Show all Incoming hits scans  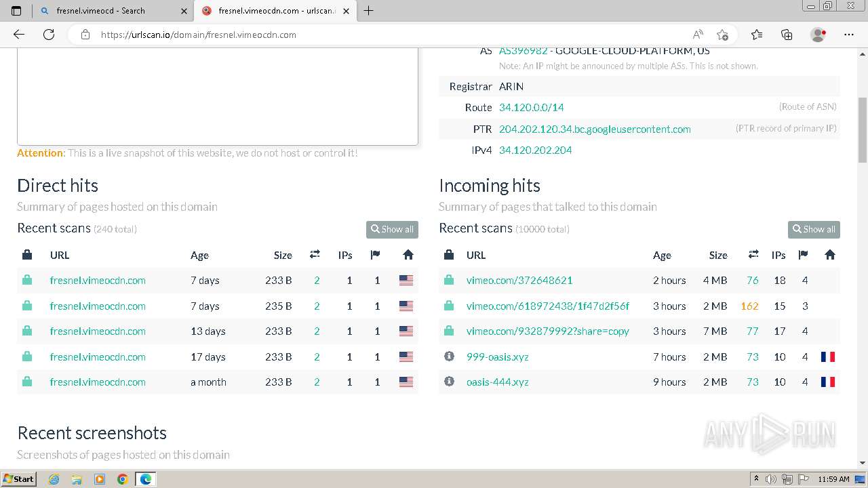click(814, 229)
